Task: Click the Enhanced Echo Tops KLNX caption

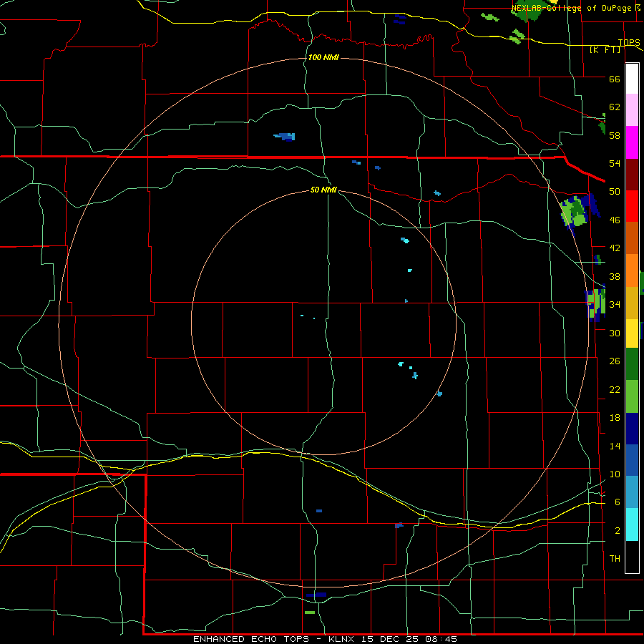Action: pyautogui.click(x=325, y=639)
